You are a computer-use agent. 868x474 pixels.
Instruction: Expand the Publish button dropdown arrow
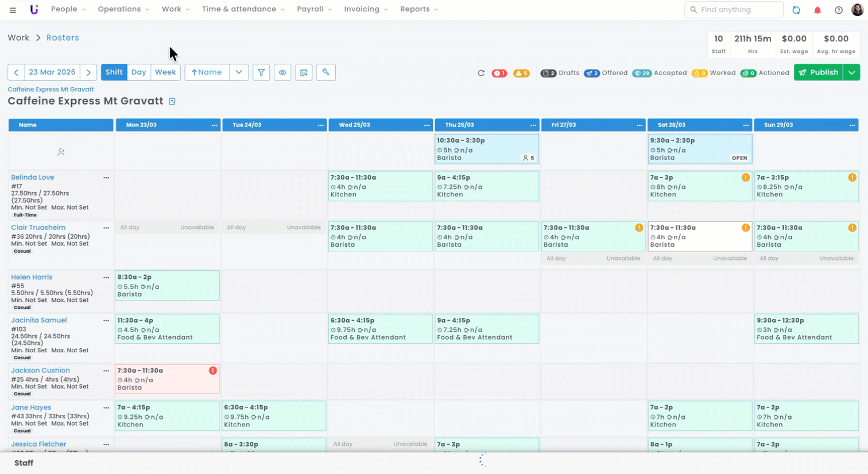(x=851, y=72)
